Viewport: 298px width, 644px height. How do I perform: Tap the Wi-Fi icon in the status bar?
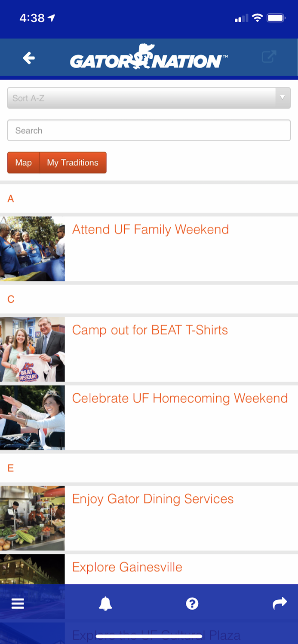coord(258,18)
